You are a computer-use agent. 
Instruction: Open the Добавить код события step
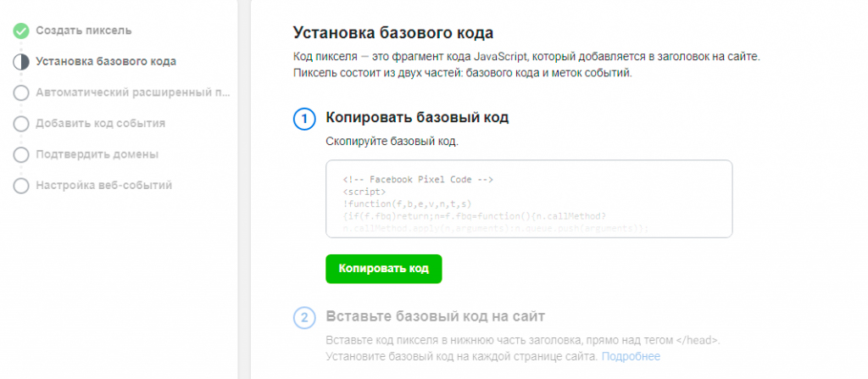coord(101,124)
